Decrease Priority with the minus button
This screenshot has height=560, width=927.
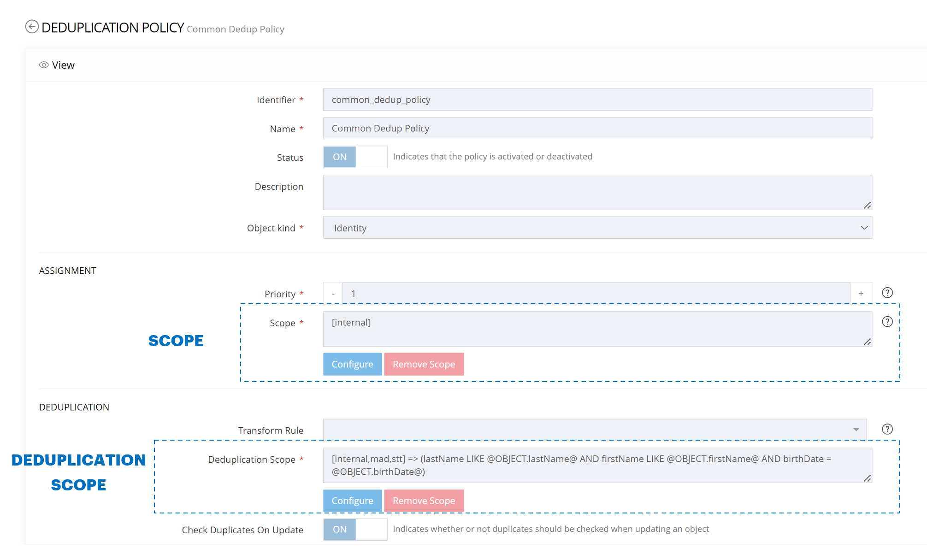pyautogui.click(x=333, y=294)
